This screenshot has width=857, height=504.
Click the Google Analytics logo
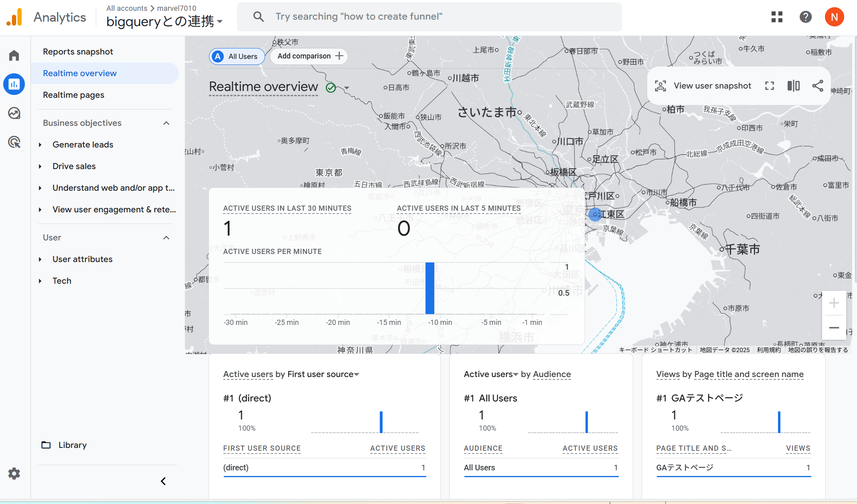point(14,17)
